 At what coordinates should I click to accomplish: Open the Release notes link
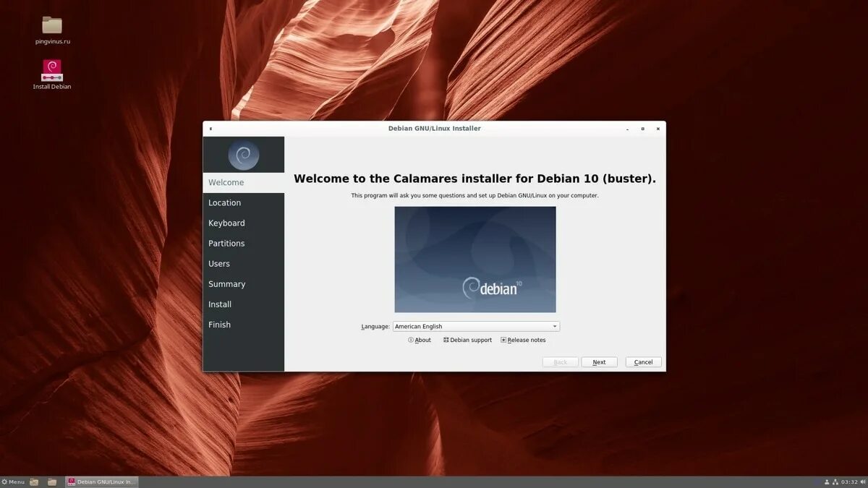pyautogui.click(x=523, y=340)
